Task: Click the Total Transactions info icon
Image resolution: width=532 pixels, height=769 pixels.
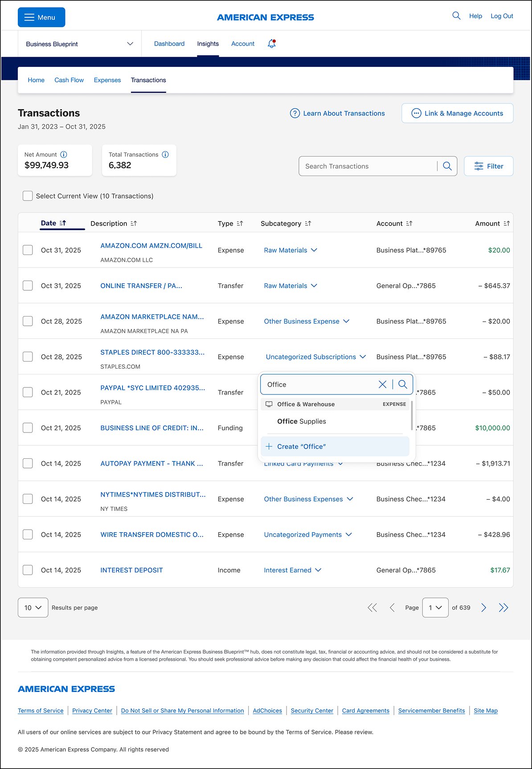Action: tap(165, 155)
